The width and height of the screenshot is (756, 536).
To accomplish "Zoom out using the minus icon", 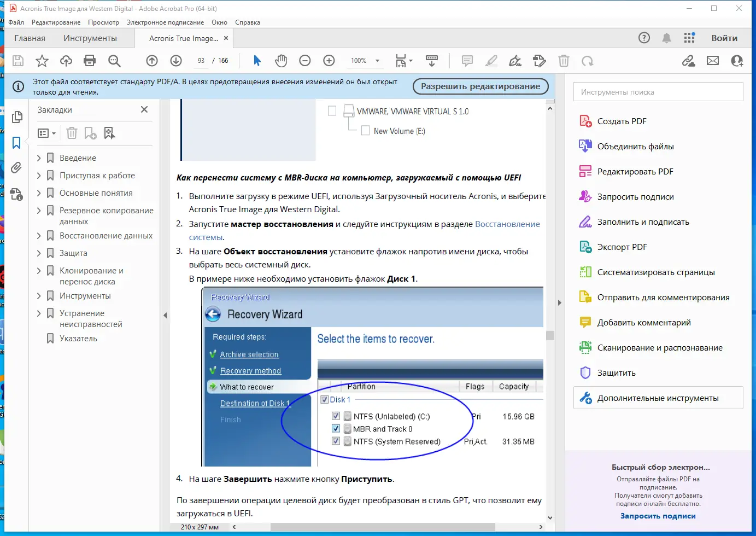I will 305,61.
